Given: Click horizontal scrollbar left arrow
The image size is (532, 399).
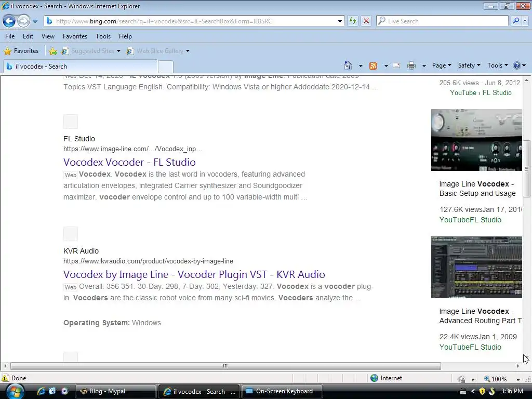Looking at the screenshot, I should (x=5, y=366).
